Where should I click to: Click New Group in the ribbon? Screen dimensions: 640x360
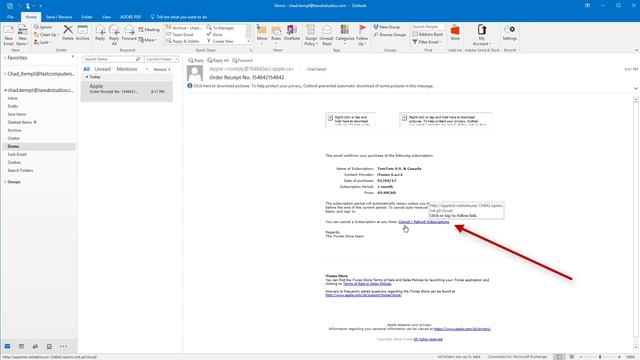[387, 27]
